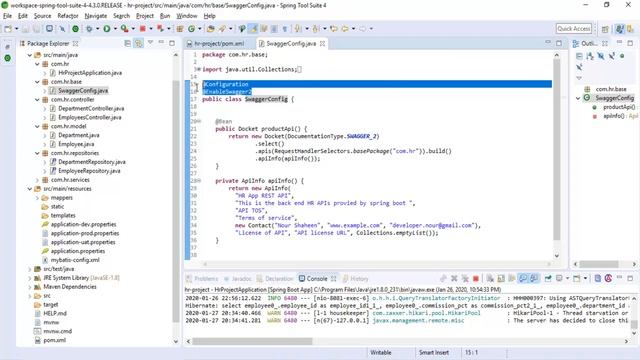Select DepartmentController.java file
The image size is (640, 360).
click(91, 109)
